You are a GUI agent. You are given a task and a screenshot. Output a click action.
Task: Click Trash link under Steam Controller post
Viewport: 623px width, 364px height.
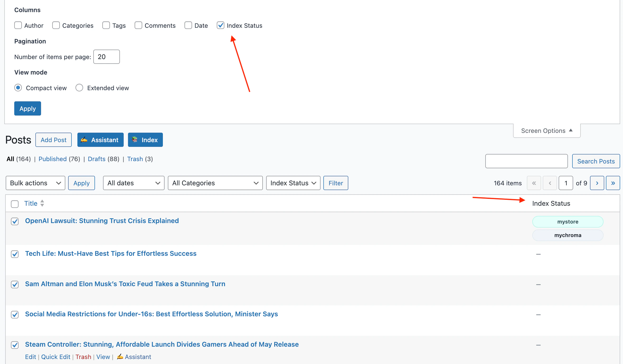[83, 357]
